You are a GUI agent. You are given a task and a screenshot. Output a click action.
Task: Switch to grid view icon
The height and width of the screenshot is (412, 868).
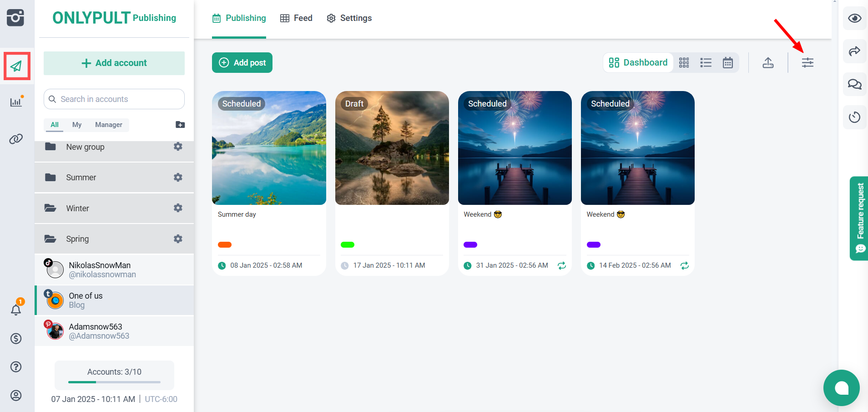point(684,63)
